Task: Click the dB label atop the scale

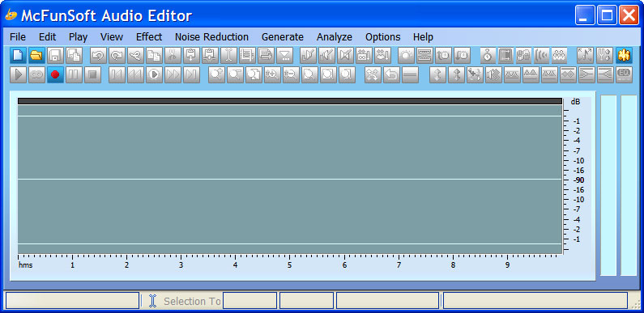Action: pyautogui.click(x=575, y=102)
